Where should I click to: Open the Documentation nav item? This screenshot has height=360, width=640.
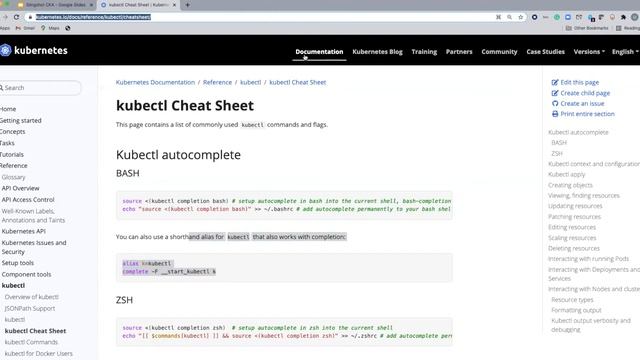pyautogui.click(x=319, y=52)
